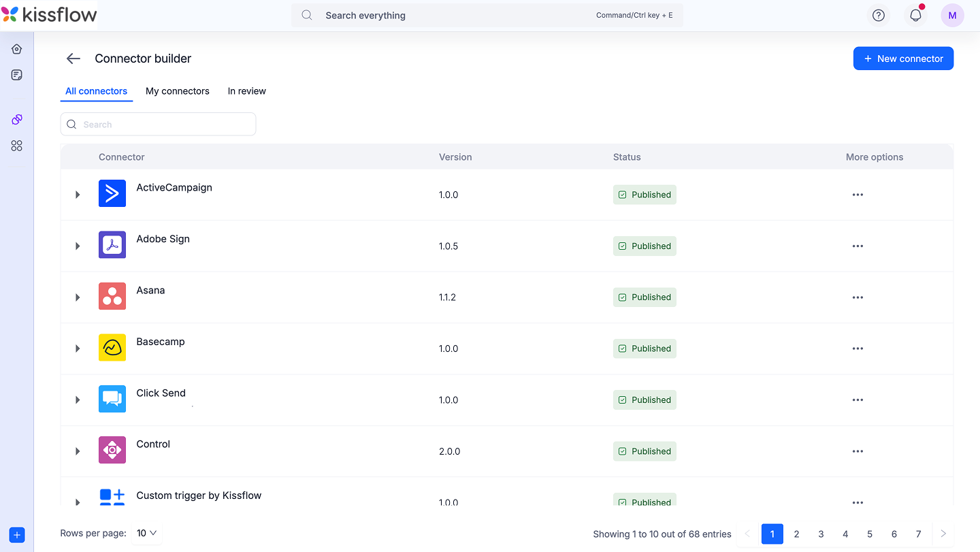
Task: Click the Adobe Sign connector logo
Action: (x=112, y=245)
